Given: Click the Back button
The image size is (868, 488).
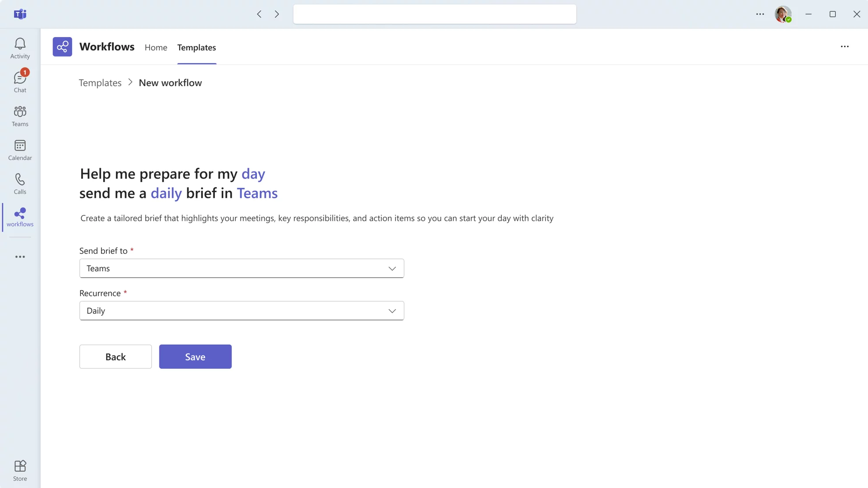Looking at the screenshot, I should (x=115, y=356).
